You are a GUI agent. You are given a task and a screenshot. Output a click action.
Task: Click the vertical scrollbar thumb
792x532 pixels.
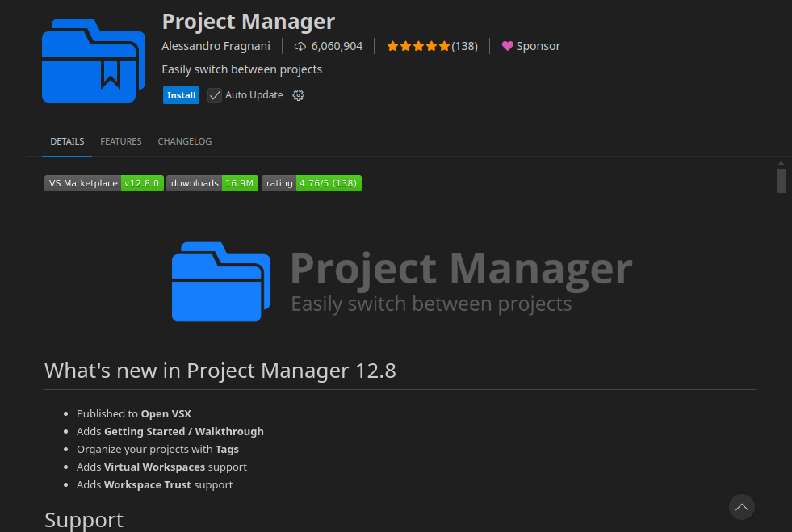click(x=781, y=181)
